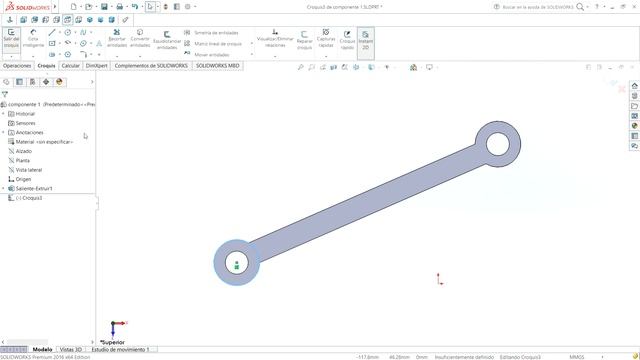Image resolution: width=640 pixels, height=360 pixels.
Task: Open the Modelo bottom tab
Action: click(x=42, y=350)
